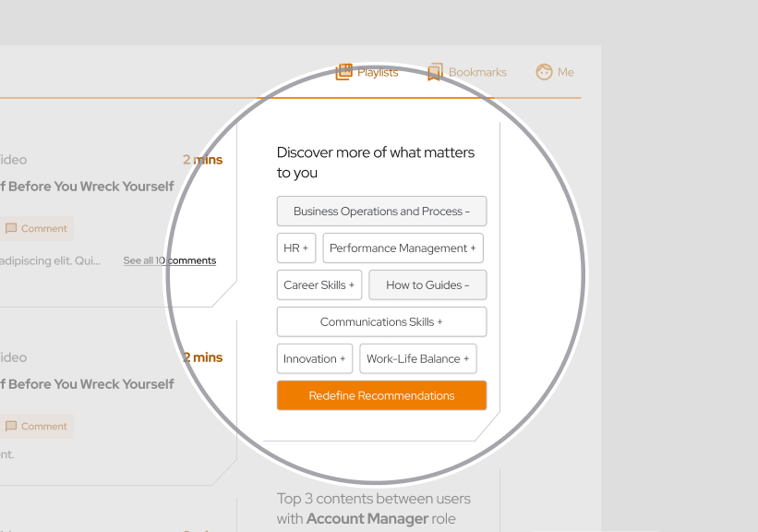758x532 pixels.
Task: Click the Bookmarks ribbon icon
Action: 435,72
